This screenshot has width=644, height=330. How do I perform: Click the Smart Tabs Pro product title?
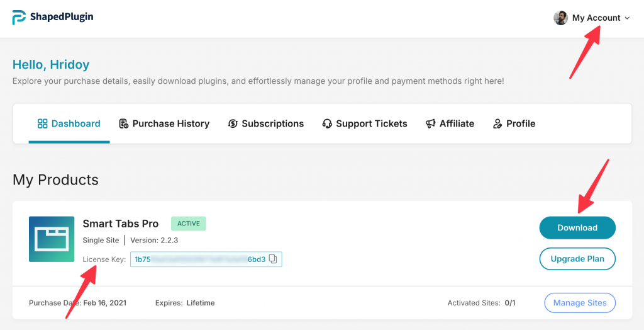click(120, 224)
